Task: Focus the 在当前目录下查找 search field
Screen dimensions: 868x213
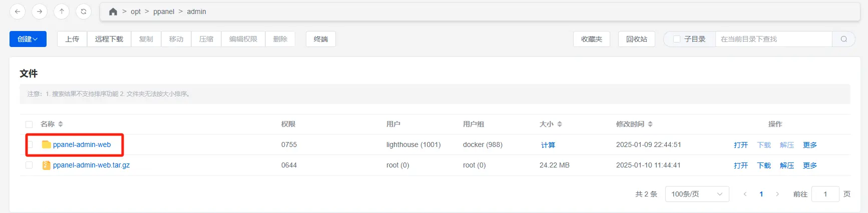Action: click(774, 39)
